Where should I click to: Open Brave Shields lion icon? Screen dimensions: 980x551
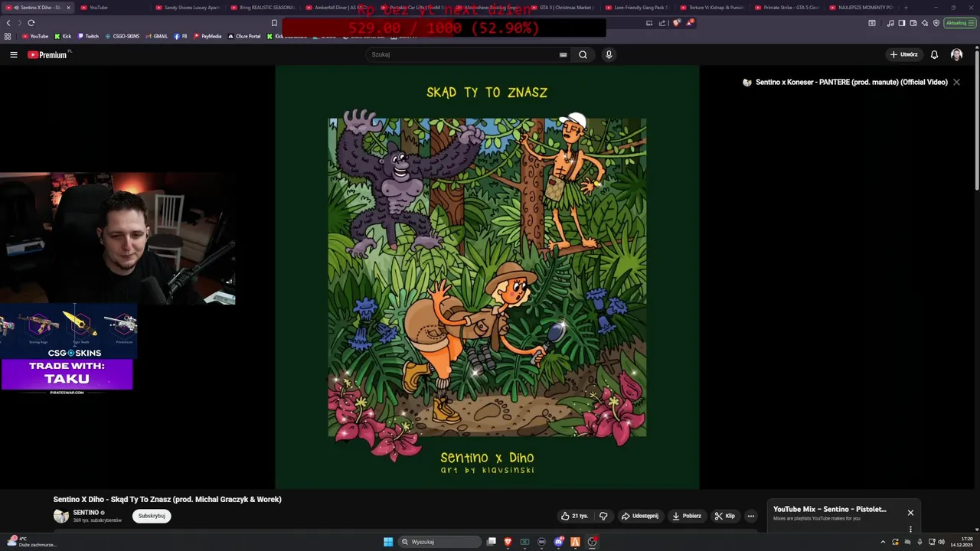[676, 23]
